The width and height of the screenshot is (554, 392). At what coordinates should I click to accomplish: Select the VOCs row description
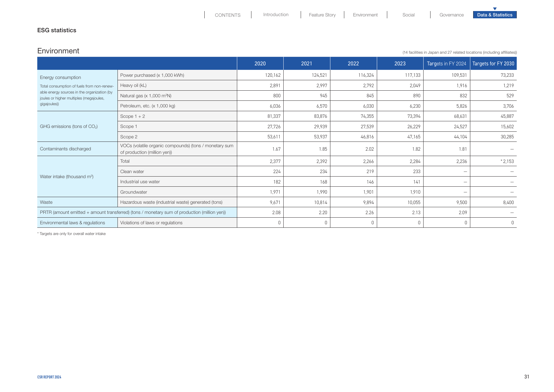point(177,149)
